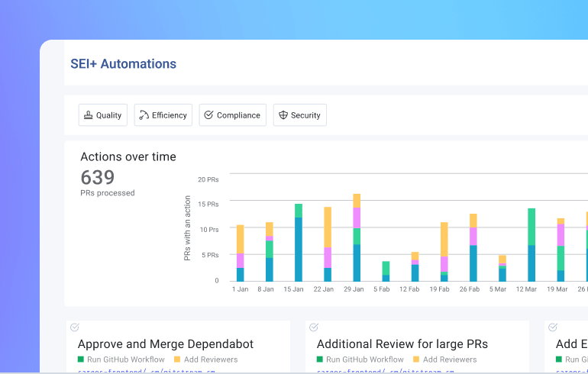
Task: Open the Additional Review for large PRs title
Action: (402, 343)
